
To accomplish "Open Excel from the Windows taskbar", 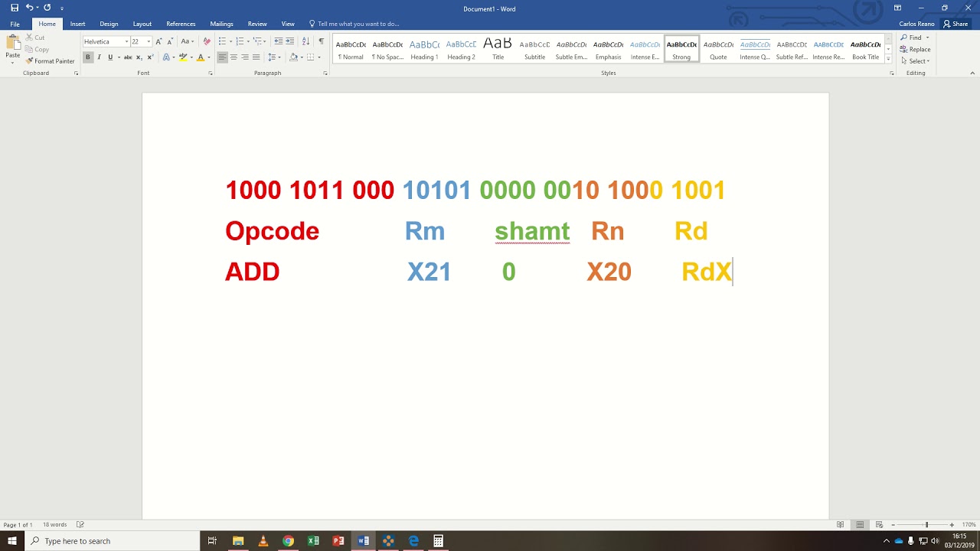I will tap(313, 541).
